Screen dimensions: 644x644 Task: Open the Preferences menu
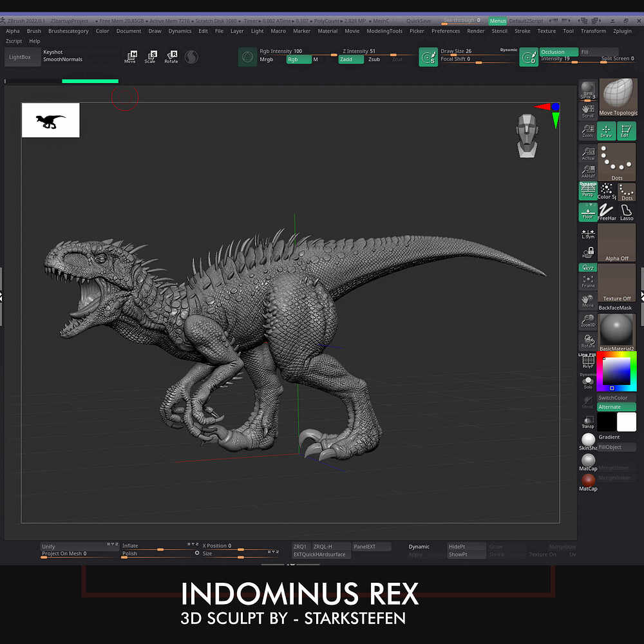(x=446, y=31)
